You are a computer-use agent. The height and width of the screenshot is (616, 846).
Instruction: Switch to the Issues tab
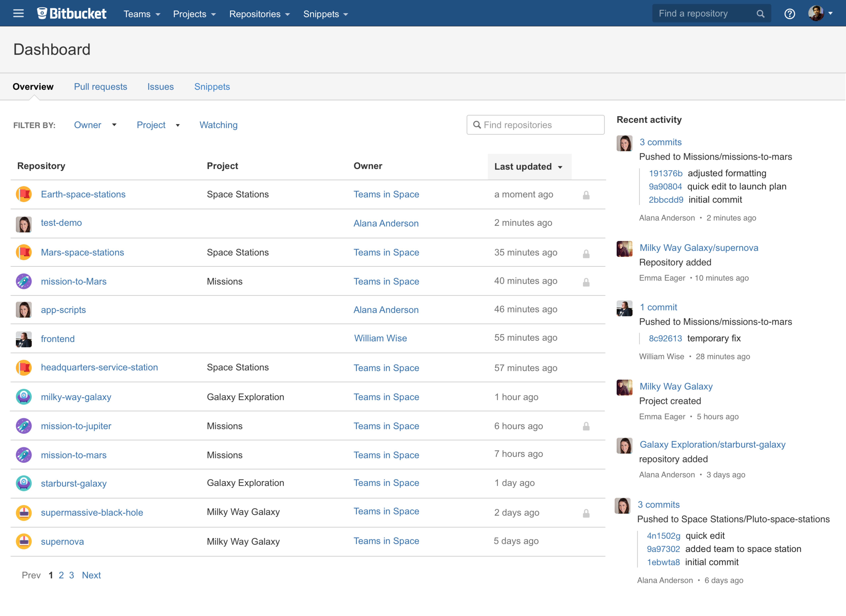(160, 86)
